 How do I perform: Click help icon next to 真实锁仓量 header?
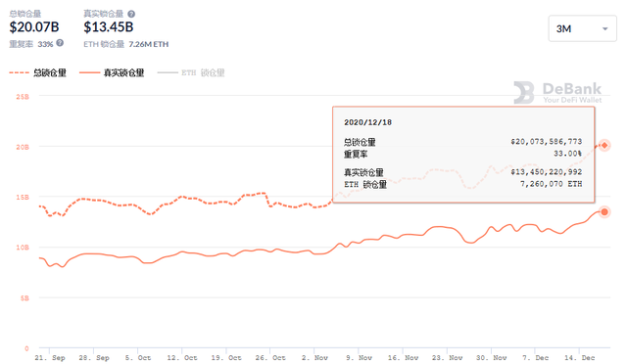pyautogui.click(x=131, y=14)
